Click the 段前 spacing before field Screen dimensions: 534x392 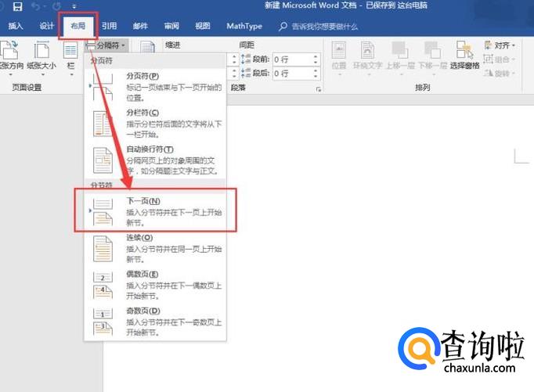pos(294,59)
